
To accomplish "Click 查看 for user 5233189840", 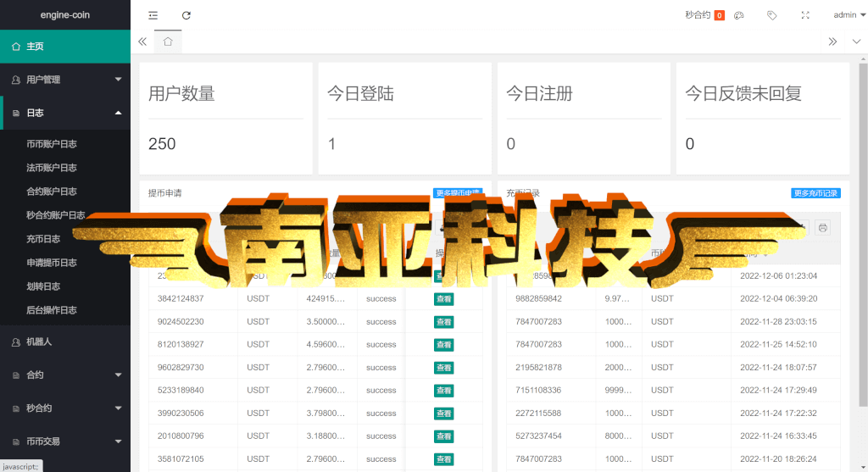I will click(x=443, y=391).
